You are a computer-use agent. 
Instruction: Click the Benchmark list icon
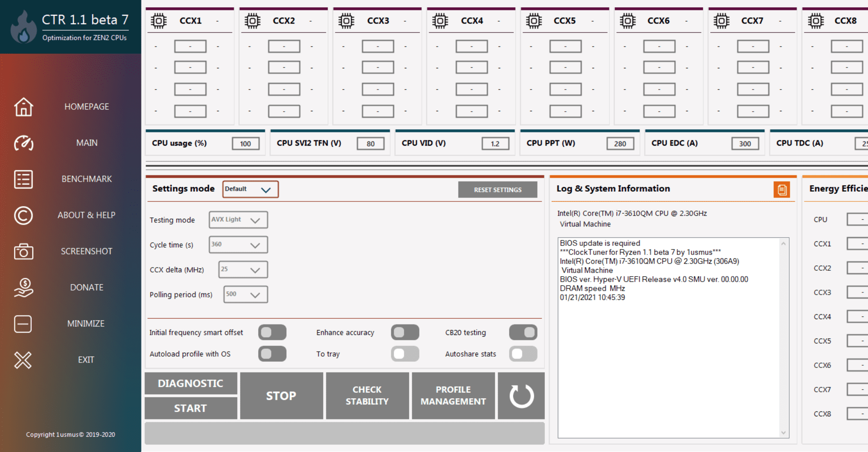(x=24, y=179)
